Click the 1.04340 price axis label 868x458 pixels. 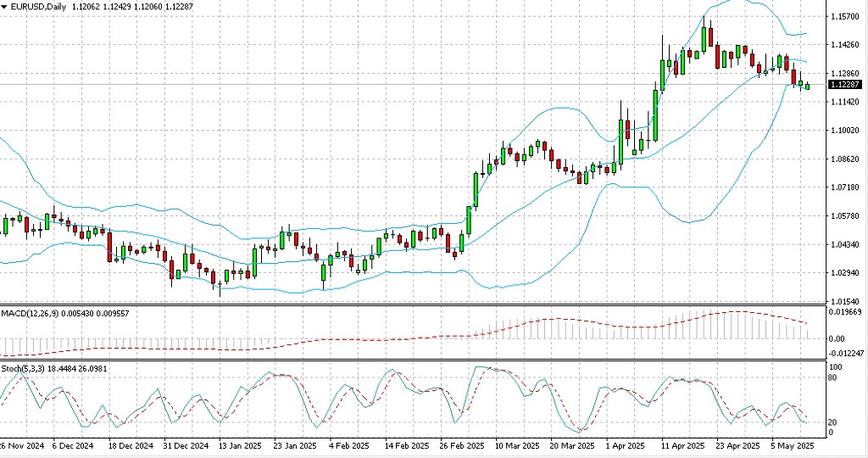point(845,244)
